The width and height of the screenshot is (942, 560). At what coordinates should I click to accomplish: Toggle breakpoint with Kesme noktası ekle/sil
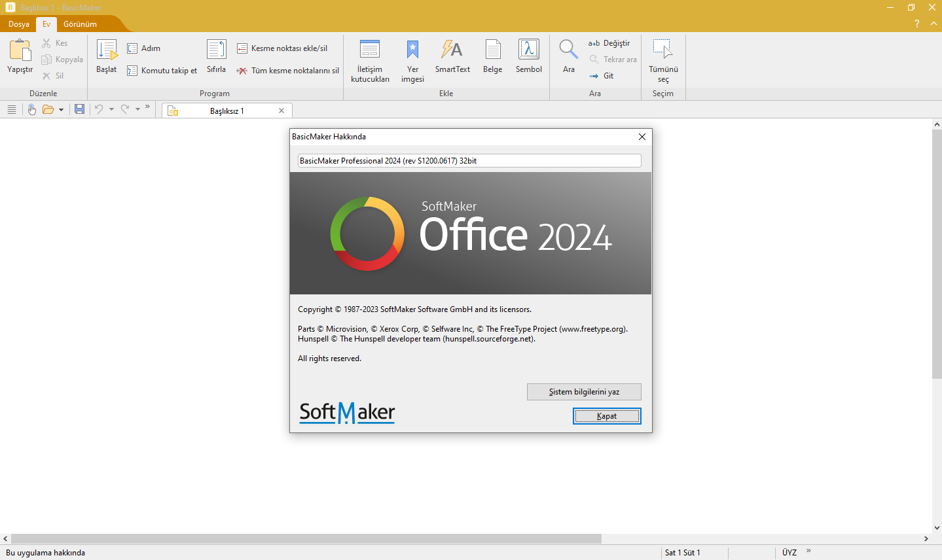282,48
